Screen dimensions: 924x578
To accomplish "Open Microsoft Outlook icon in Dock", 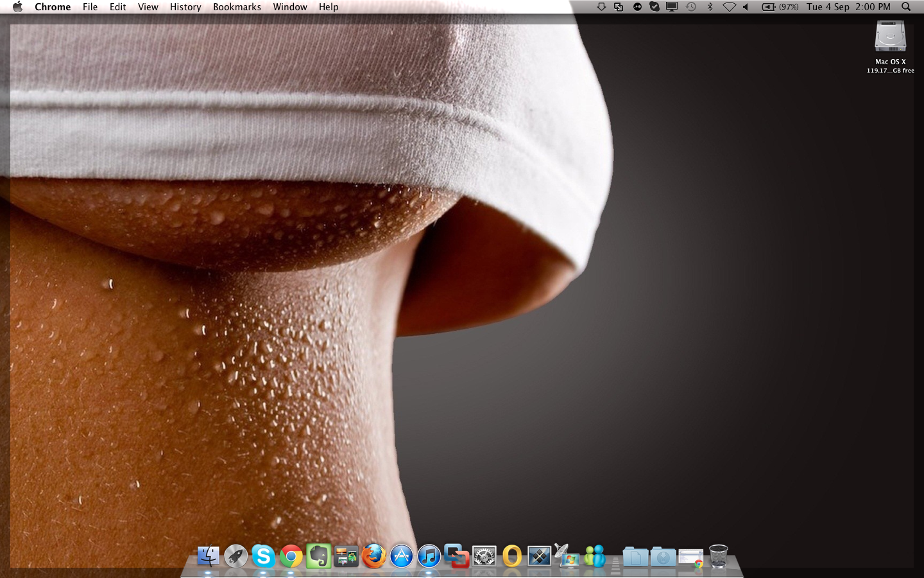I will [x=511, y=556].
